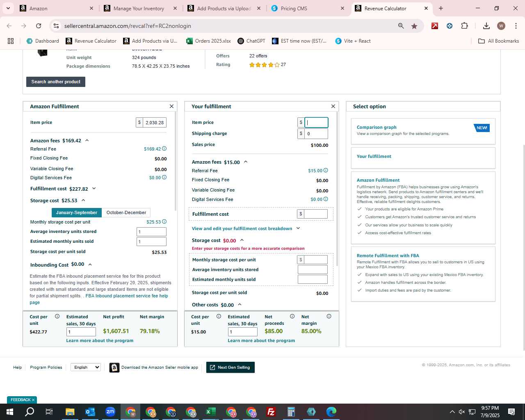Open Cost per unit info icon in Amazon Fulfillment
Viewport: 525px width, 420px height.
57,316
